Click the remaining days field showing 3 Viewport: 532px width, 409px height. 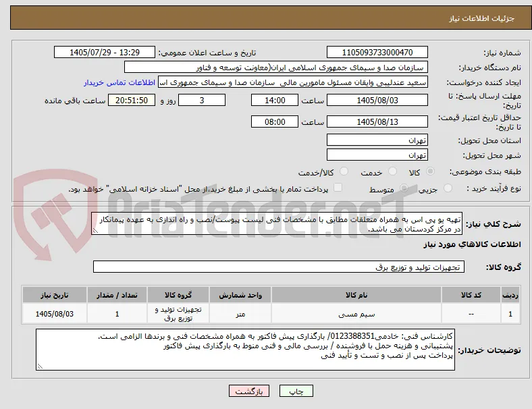(202, 100)
